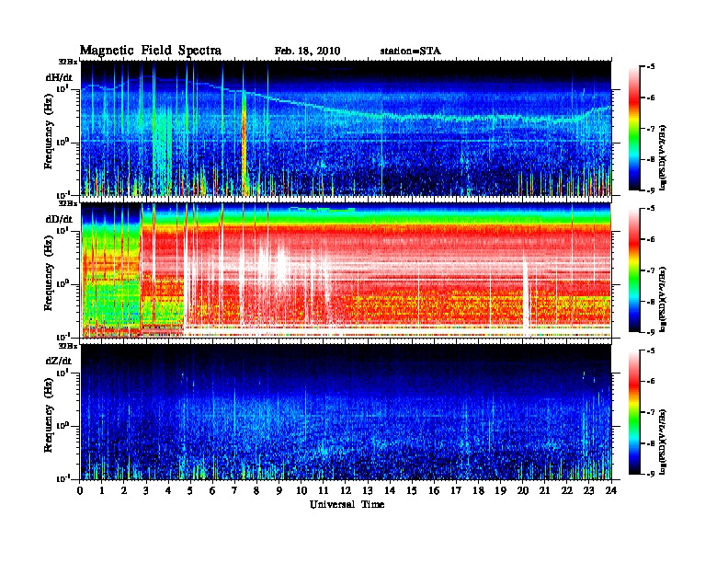Click the "-6" value on dD/dt color bar
Screen dimensions: 728x563
650,240
